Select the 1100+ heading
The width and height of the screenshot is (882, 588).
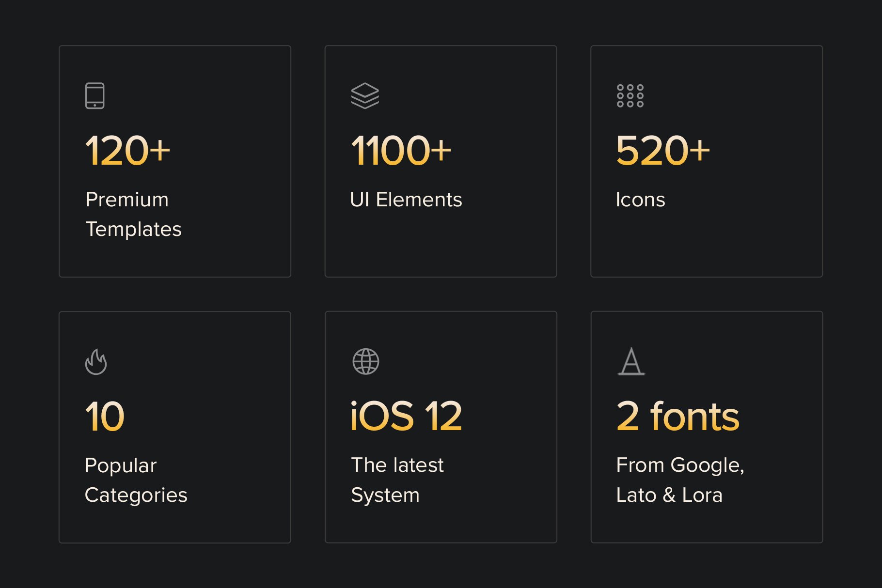coord(401,151)
